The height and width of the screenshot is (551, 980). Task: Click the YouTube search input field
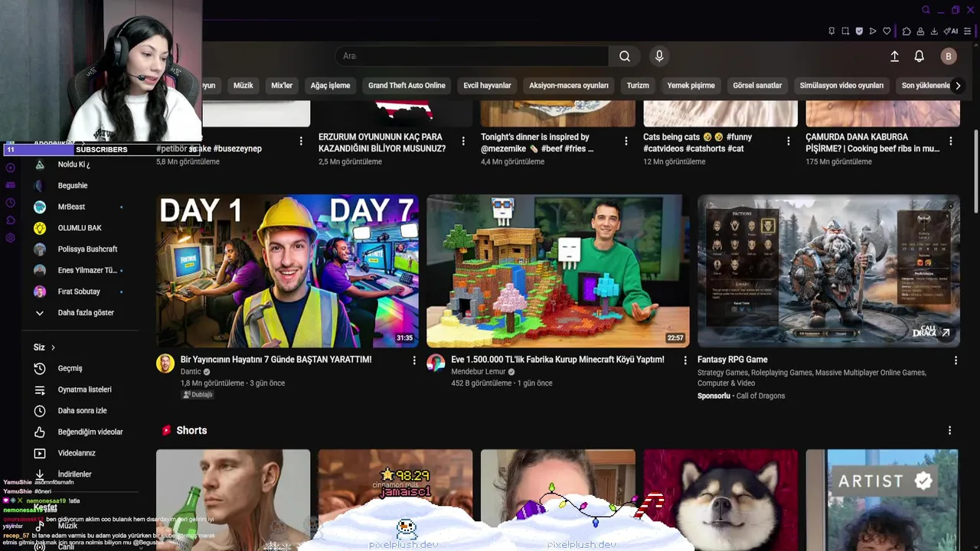(x=472, y=56)
